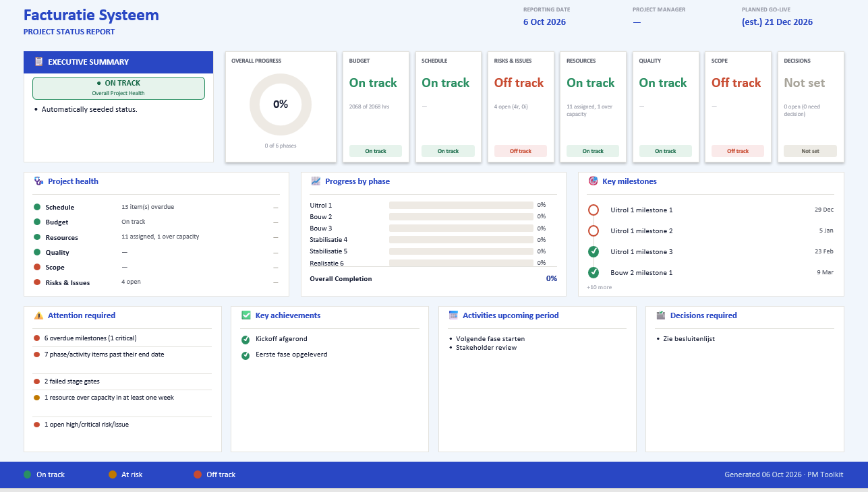
Task: Click the orange At risk legend dot in footer
Action: [x=113, y=474]
